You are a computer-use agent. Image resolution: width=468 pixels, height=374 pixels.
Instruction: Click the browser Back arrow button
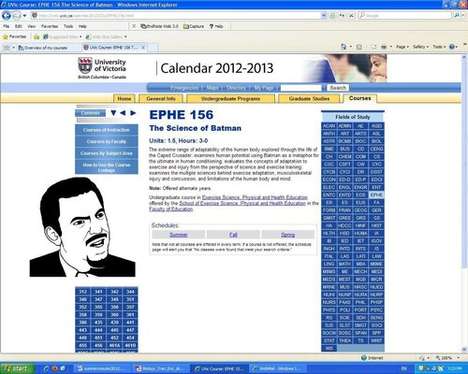pos(6,15)
